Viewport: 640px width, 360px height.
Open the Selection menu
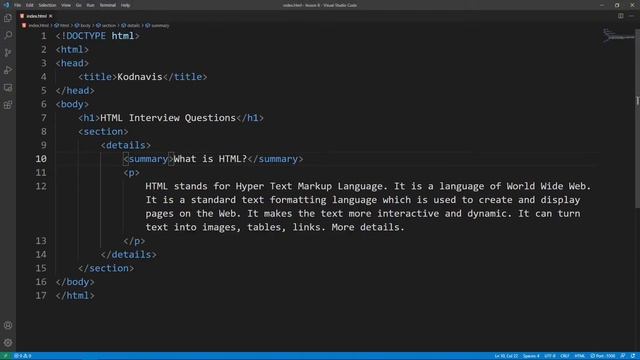coord(47,5)
